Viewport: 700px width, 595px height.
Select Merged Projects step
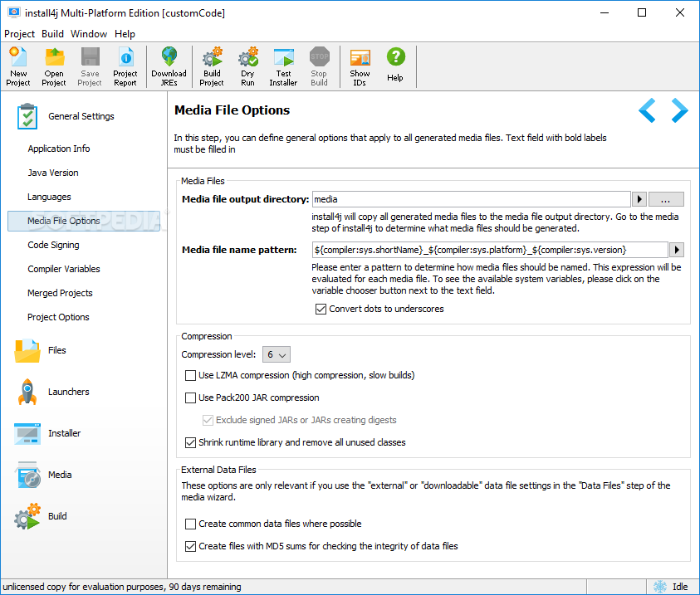[x=61, y=294]
